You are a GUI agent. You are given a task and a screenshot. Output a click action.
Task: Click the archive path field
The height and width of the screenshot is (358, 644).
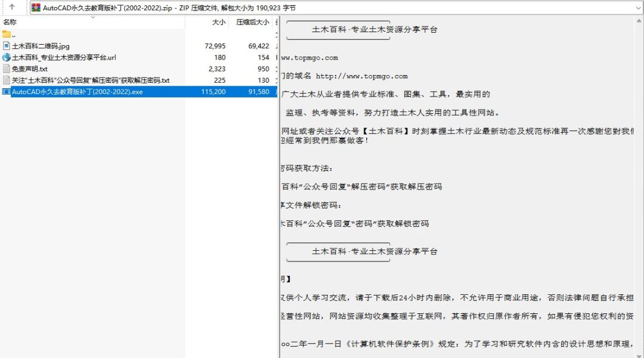coord(336,7)
